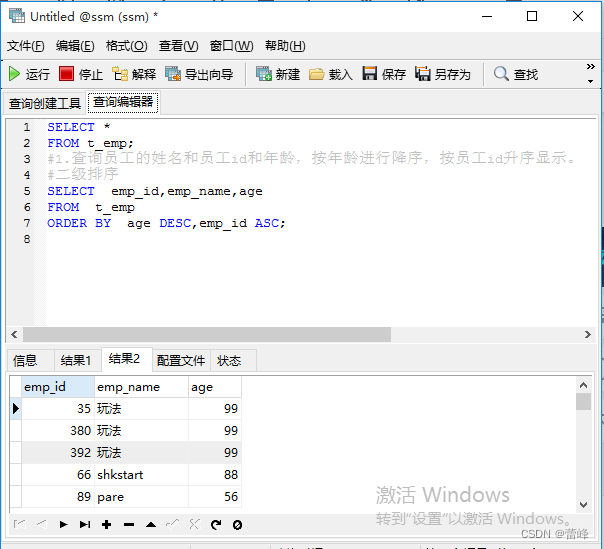Screen dimensions: 604x549
Task: Click the #二级排序 comment on line 4
Action: point(83,175)
